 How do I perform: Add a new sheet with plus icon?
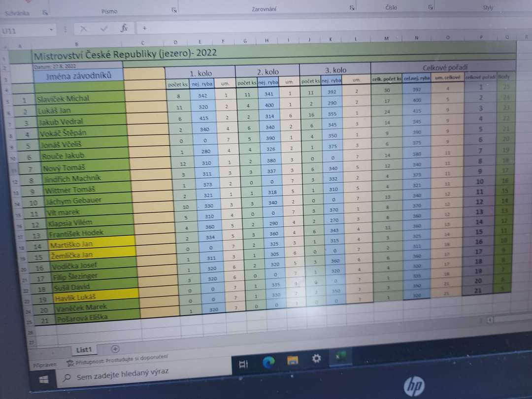coord(115,348)
